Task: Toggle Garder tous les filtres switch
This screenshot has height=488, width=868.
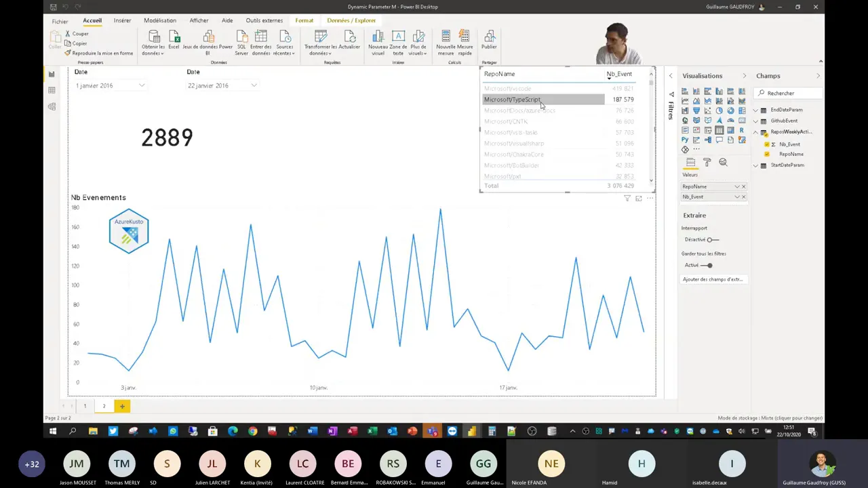Action: (x=707, y=266)
